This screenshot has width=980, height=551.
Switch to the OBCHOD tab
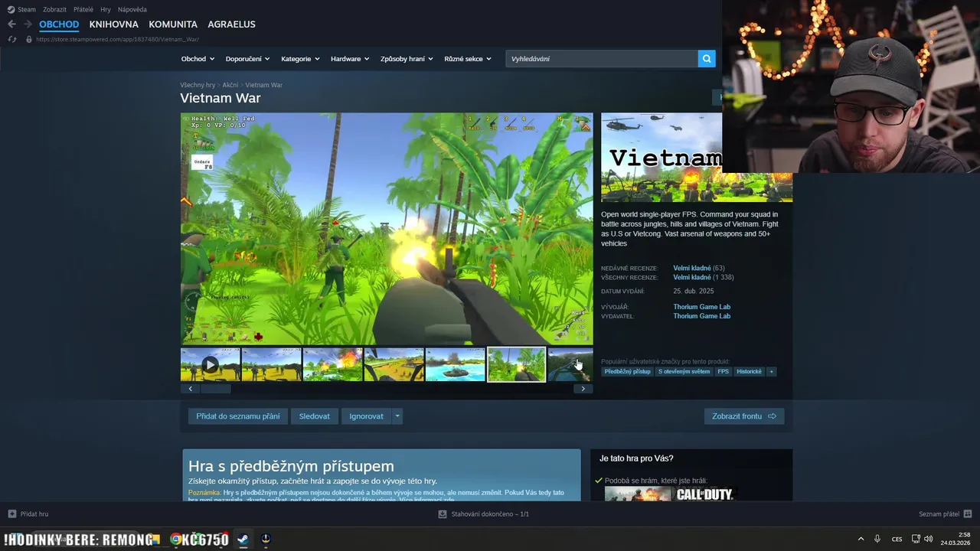pyautogui.click(x=59, y=24)
